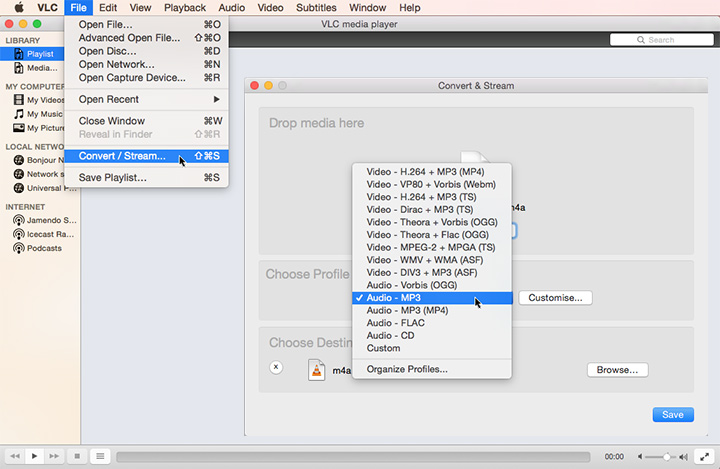The width and height of the screenshot is (720, 469).
Task: Select Custom profile option
Action: coord(432,348)
